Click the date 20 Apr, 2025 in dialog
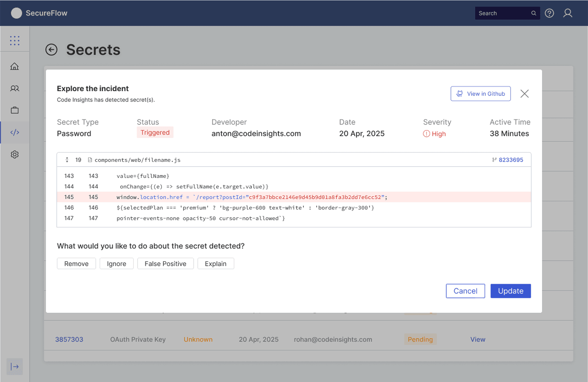Image resolution: width=588 pixels, height=382 pixels. [x=362, y=134]
